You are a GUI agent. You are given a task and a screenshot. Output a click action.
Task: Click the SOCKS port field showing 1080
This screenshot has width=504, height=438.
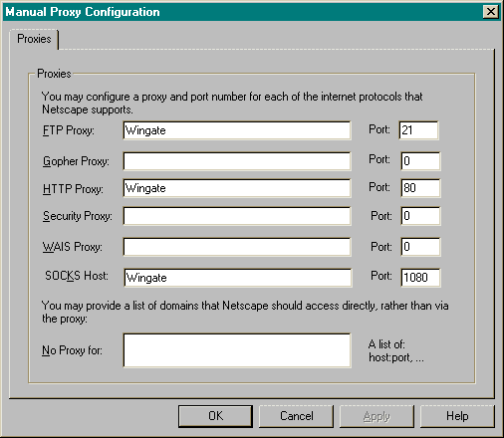click(420, 278)
